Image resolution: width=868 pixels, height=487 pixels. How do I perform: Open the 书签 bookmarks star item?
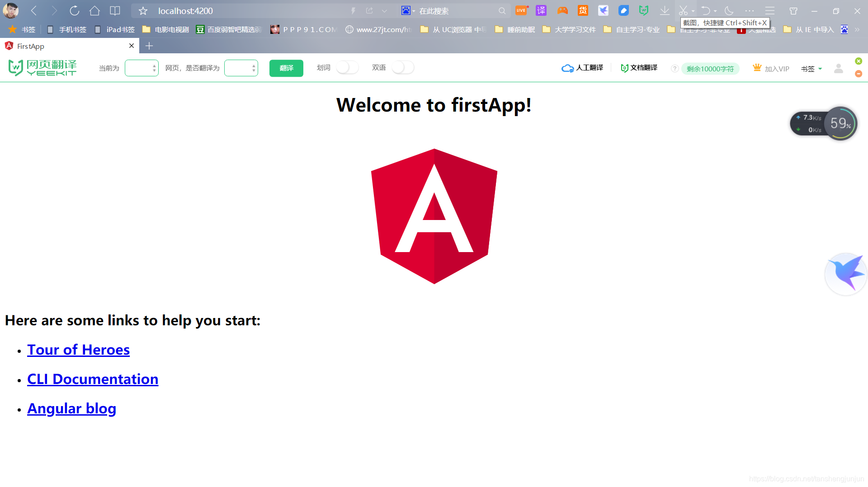pos(22,29)
